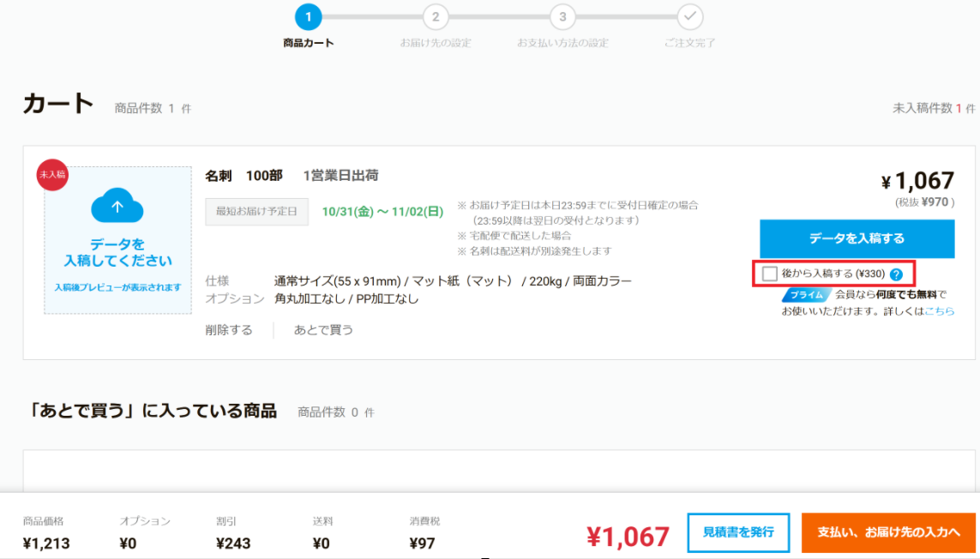Click the 最短お届け予定日 label box
Viewport: 980px width, 559px height.
tap(256, 212)
